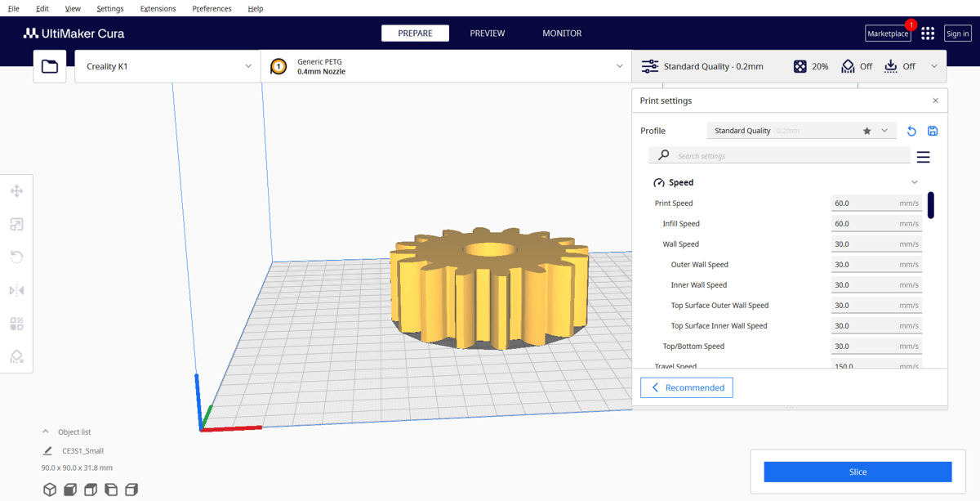Open the View menu
Screen dimensions: 980x501
click(73, 8)
